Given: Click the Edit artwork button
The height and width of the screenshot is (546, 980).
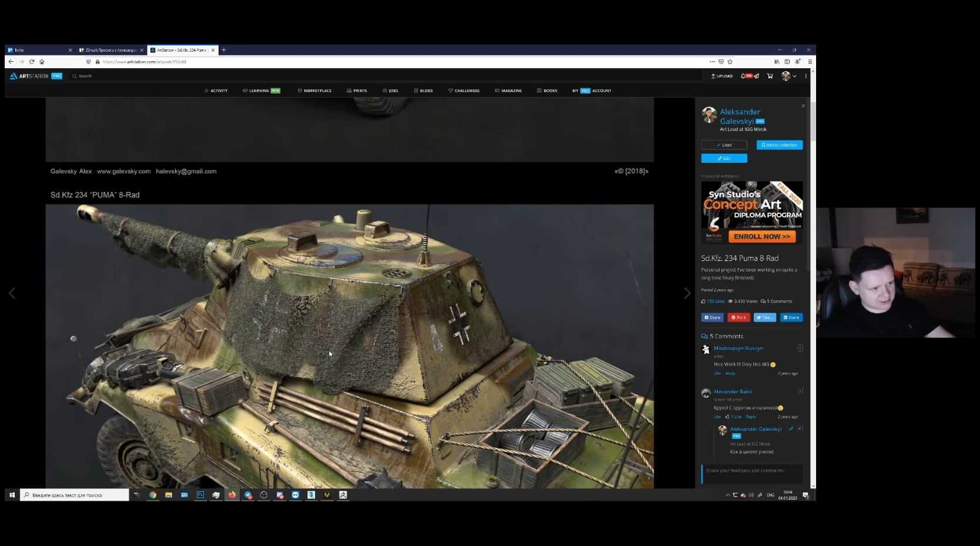Looking at the screenshot, I should [x=724, y=158].
